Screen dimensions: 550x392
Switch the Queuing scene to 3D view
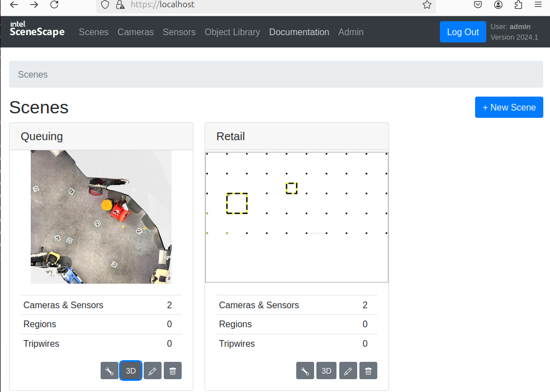coord(130,370)
